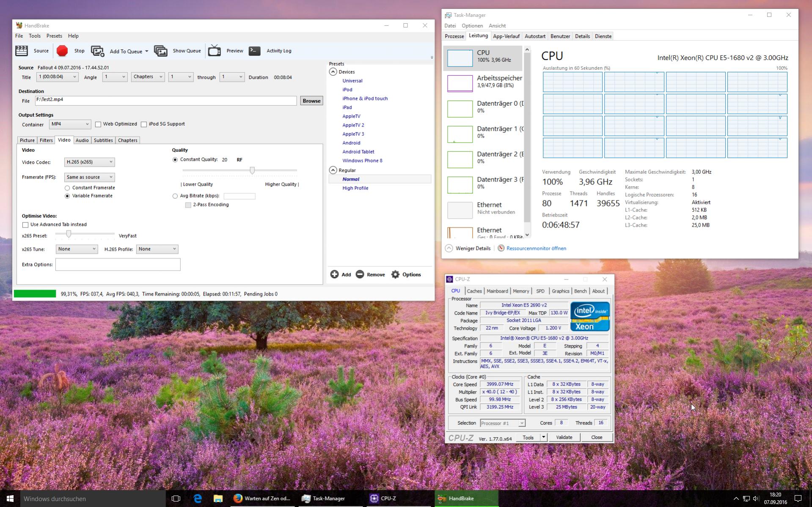The image size is (812, 507).
Task: Adjust the Constant Quality RF slider
Action: point(252,170)
